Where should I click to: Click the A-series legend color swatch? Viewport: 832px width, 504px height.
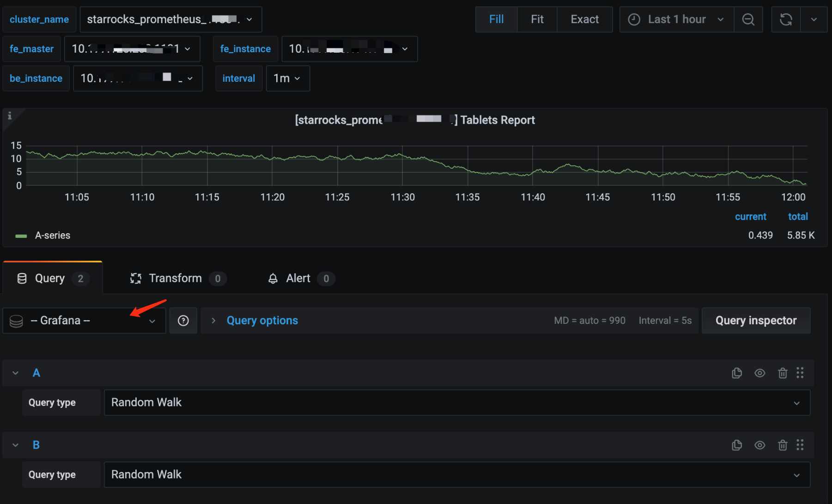[21, 236]
